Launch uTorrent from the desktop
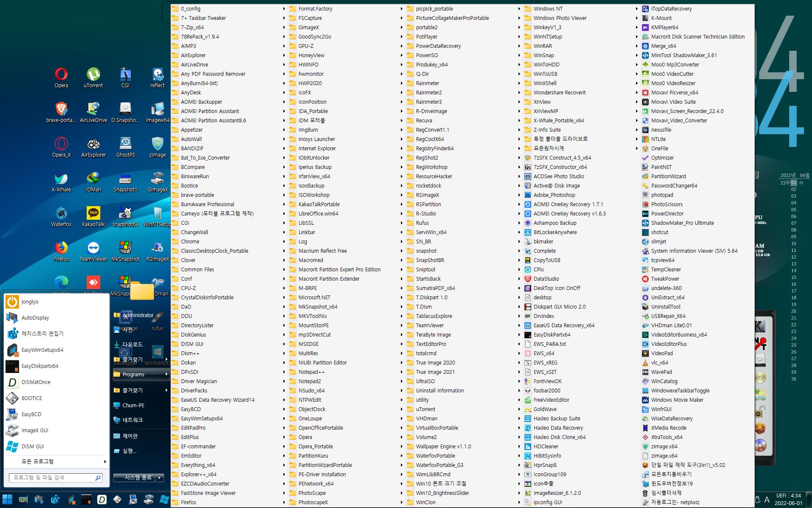812x508 pixels. [93, 78]
